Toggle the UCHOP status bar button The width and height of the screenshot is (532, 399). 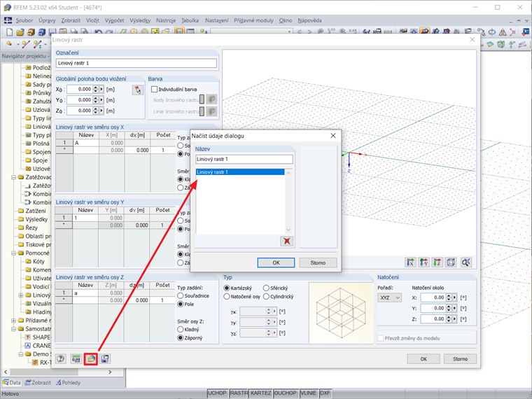click(217, 393)
